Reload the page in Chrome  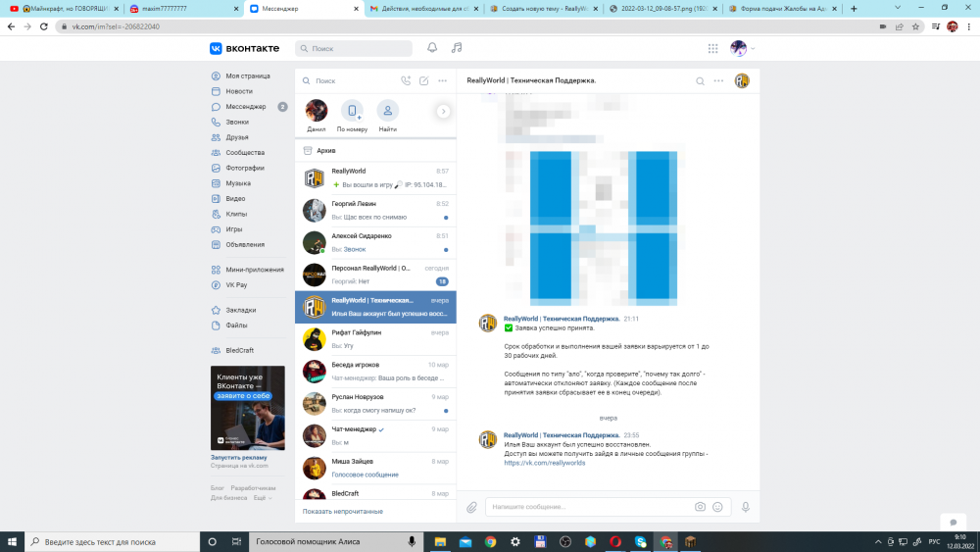pos(44,26)
